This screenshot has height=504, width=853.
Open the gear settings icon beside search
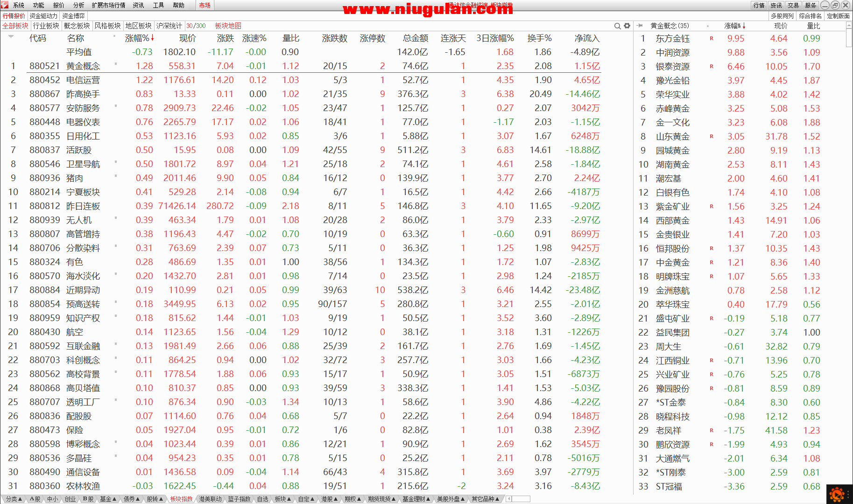[627, 26]
